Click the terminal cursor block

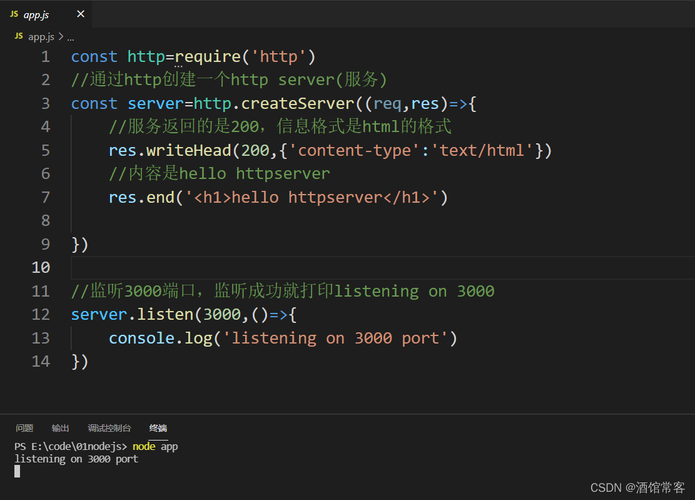[x=17, y=472]
